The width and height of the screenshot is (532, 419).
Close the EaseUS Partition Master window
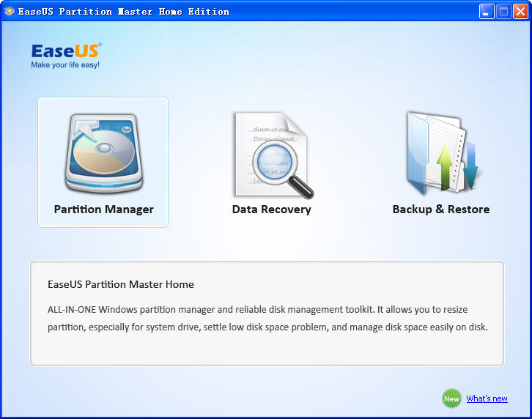pos(520,12)
